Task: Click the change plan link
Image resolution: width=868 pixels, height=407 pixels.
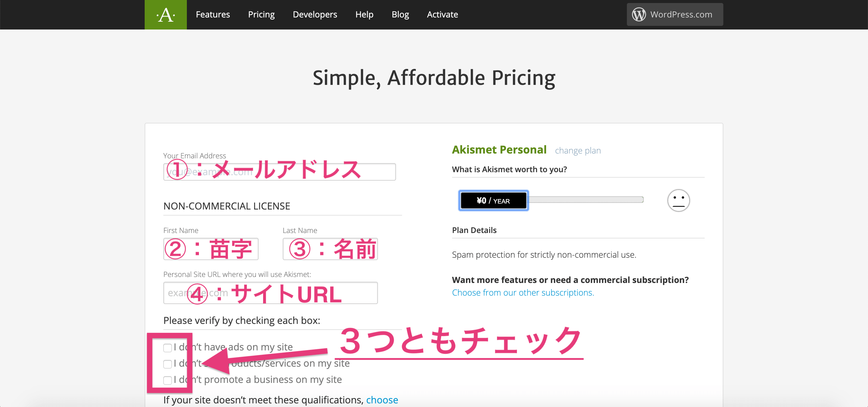Action: pos(577,151)
